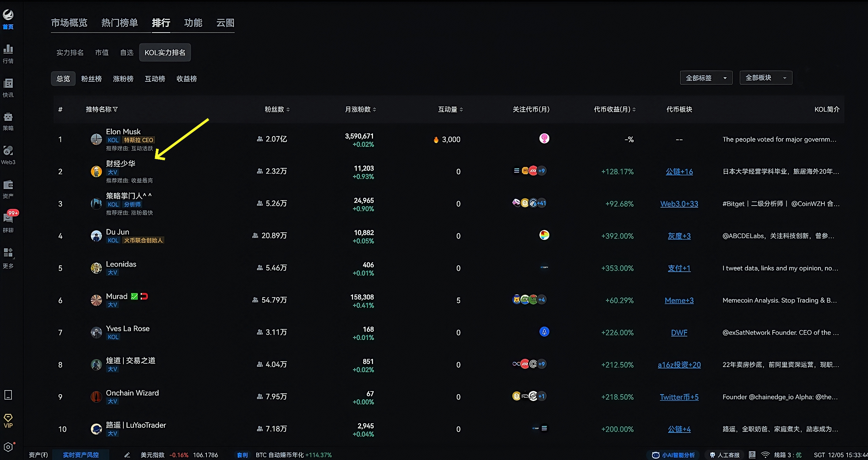This screenshot has width=868, height=460.
Task: Sort by 代币收益(月) column arrows
Action: 634,110
